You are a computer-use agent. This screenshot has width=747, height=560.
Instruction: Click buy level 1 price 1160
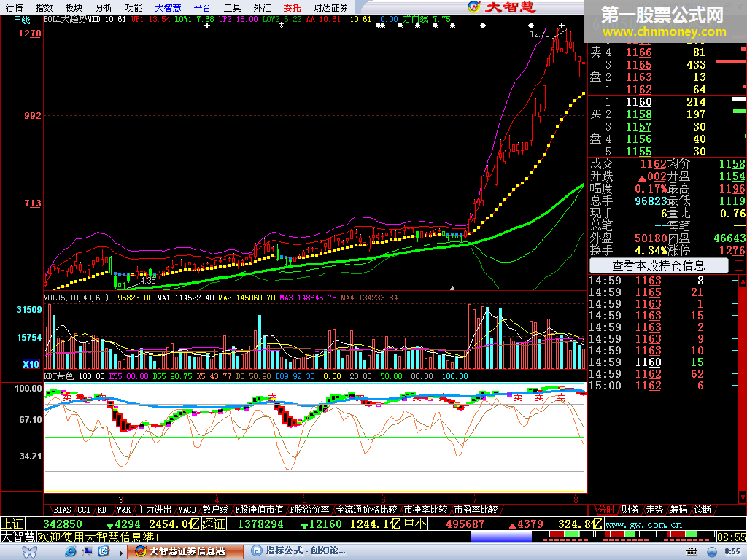638,102
